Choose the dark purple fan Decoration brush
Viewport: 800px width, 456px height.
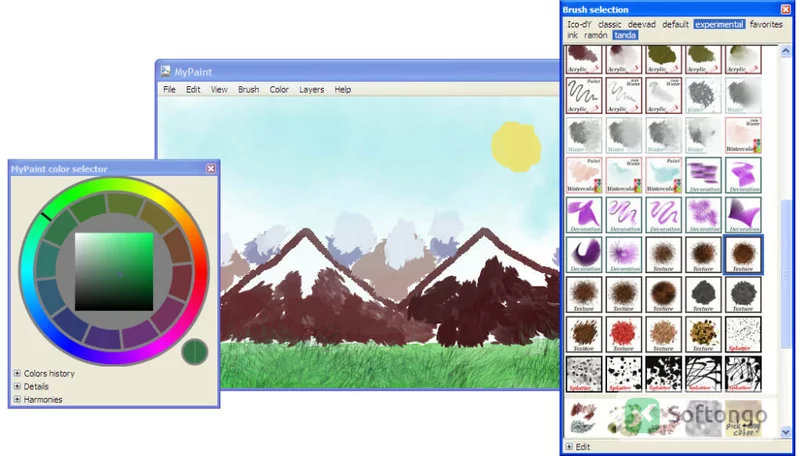(743, 215)
